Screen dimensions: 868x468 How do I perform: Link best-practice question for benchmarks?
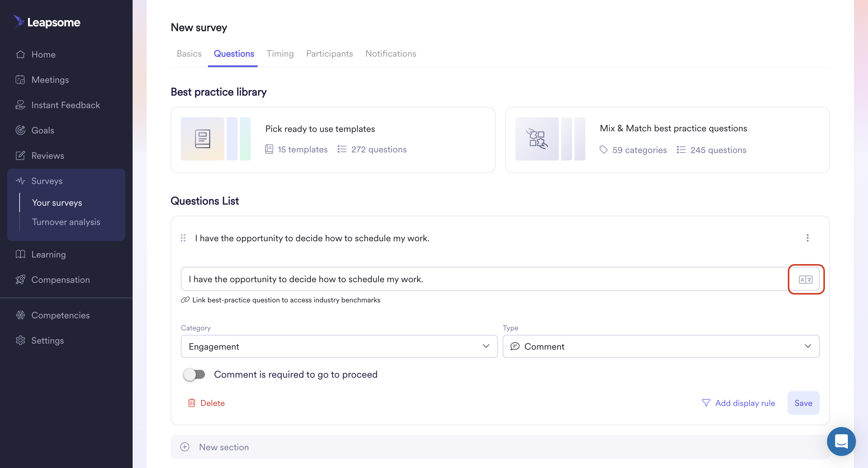coord(280,300)
